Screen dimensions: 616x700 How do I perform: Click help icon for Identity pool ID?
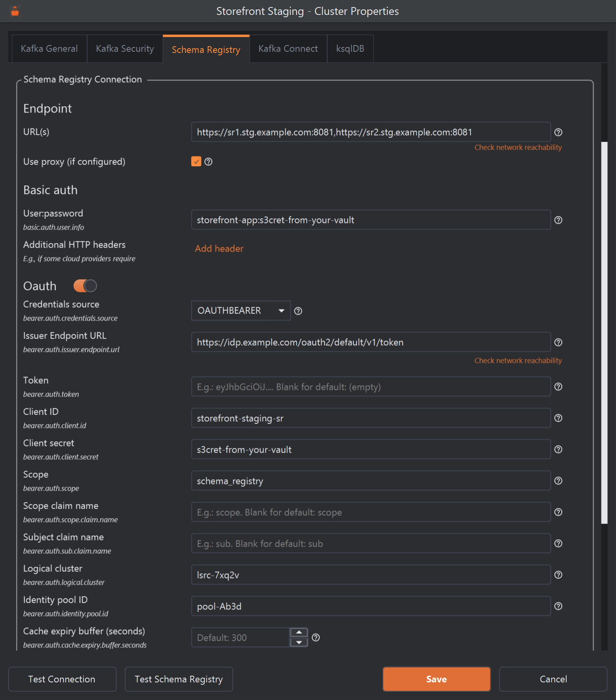point(558,606)
